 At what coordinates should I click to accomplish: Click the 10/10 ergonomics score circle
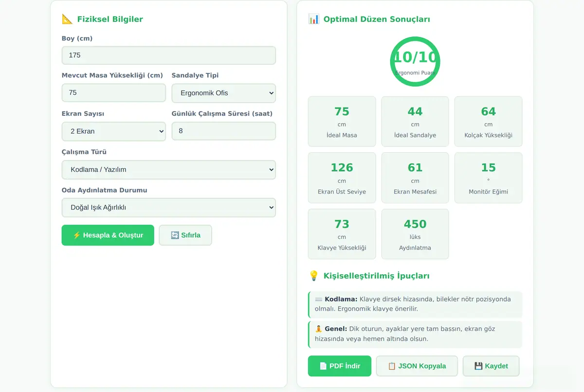pos(415,62)
